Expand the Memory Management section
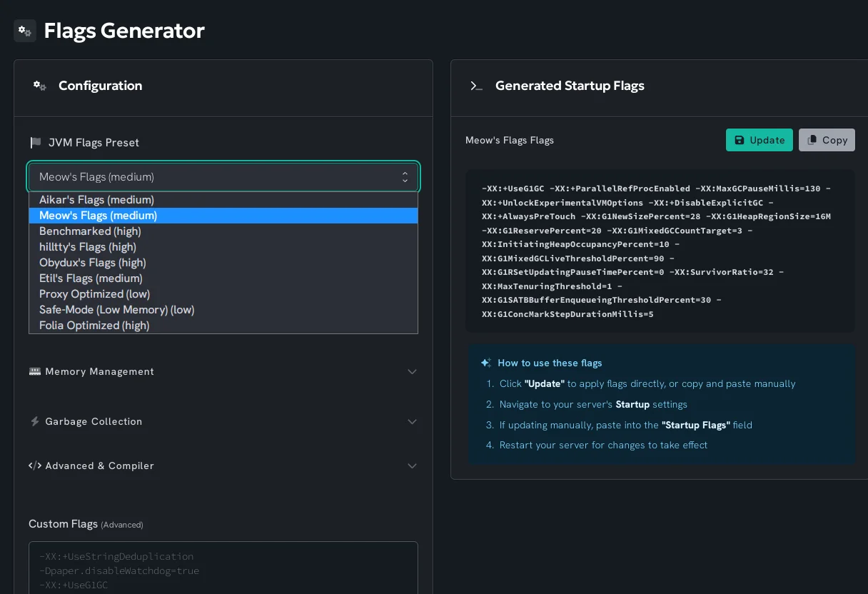 (412, 371)
